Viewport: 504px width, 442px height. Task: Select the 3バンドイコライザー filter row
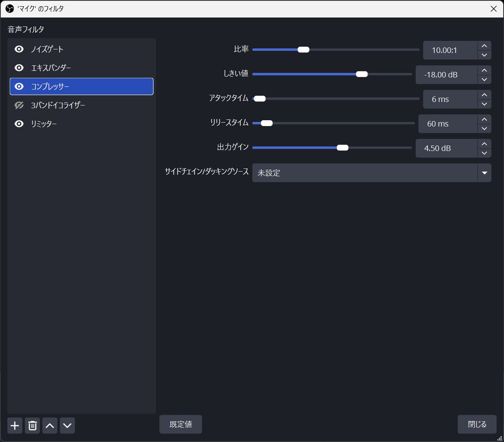coord(81,105)
